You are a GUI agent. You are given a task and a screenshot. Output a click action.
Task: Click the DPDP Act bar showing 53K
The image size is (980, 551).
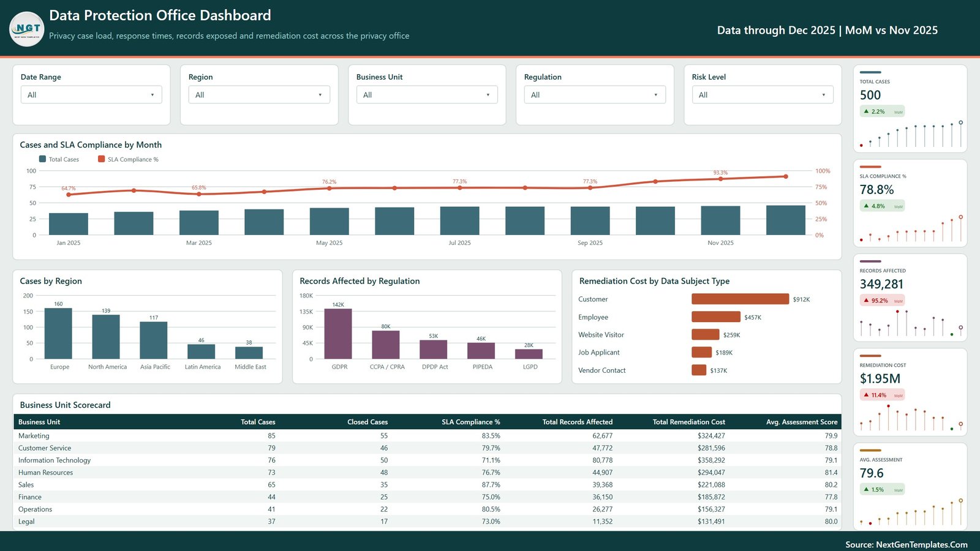(x=434, y=350)
